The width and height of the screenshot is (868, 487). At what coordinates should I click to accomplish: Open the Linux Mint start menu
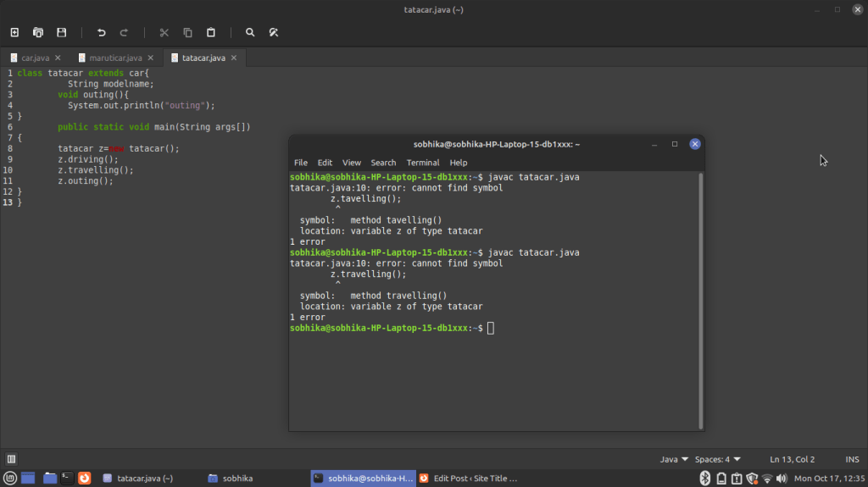click(10, 479)
